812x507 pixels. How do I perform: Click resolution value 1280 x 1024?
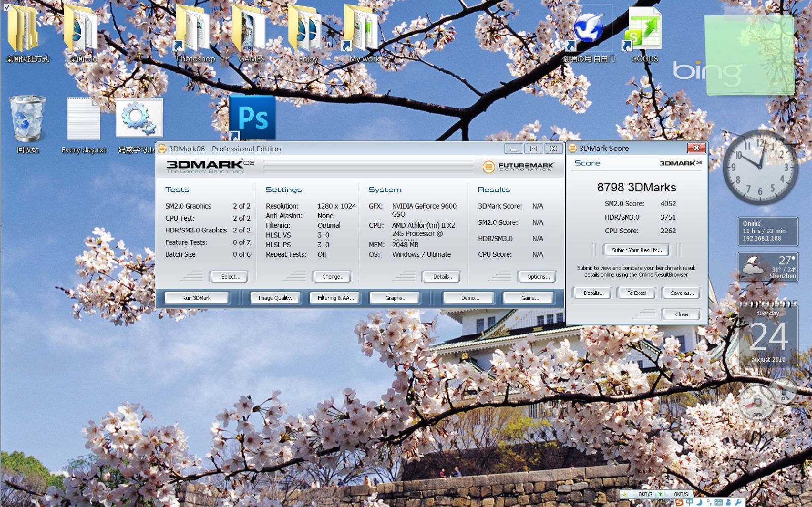click(x=336, y=206)
